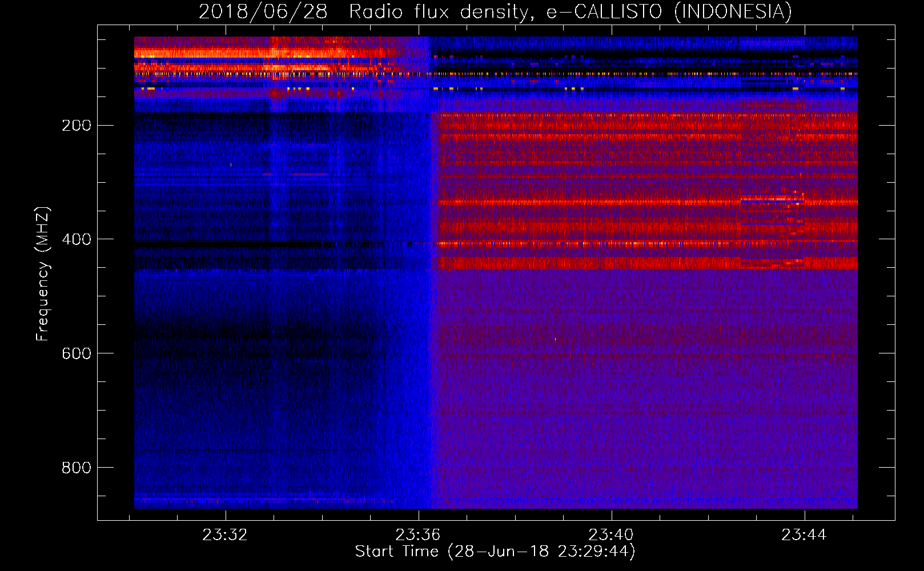Viewport: 924px width, 571px height.
Task: Click the 23:36 time axis label
Action: coord(418,535)
